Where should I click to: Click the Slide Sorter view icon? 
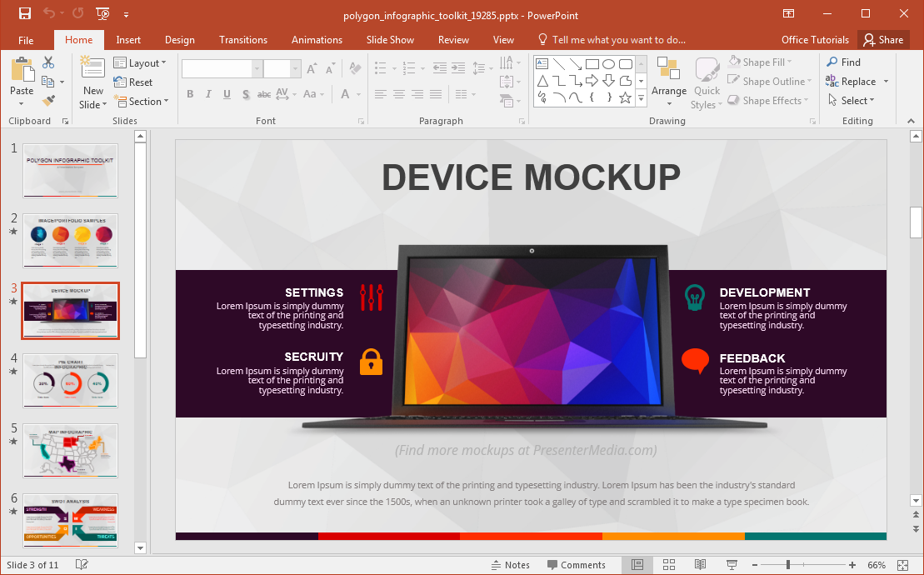pyautogui.click(x=668, y=565)
